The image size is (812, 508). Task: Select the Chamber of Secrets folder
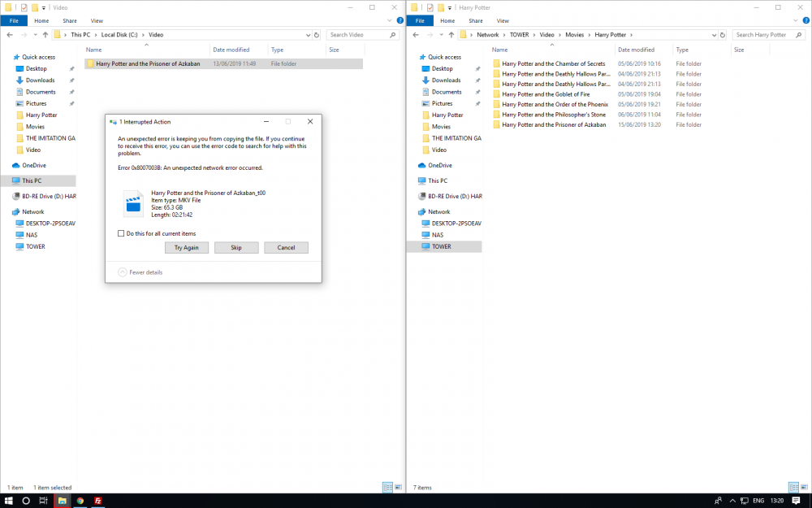pyautogui.click(x=553, y=63)
